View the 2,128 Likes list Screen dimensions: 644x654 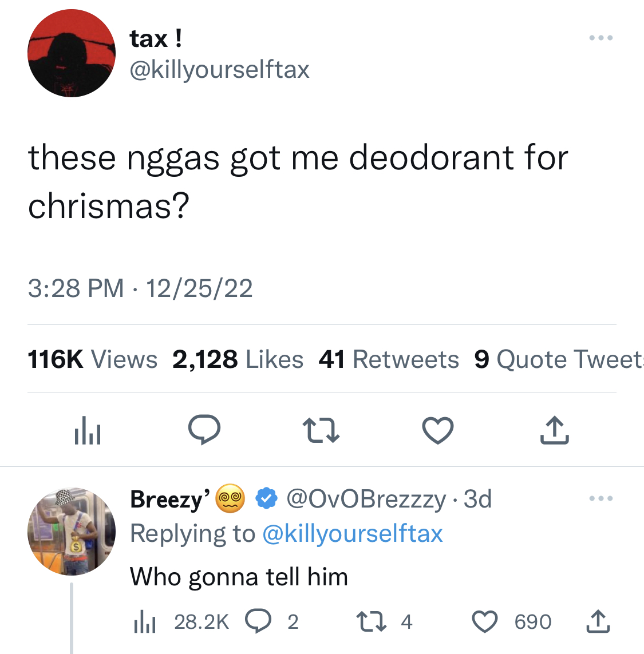pyautogui.click(x=238, y=359)
